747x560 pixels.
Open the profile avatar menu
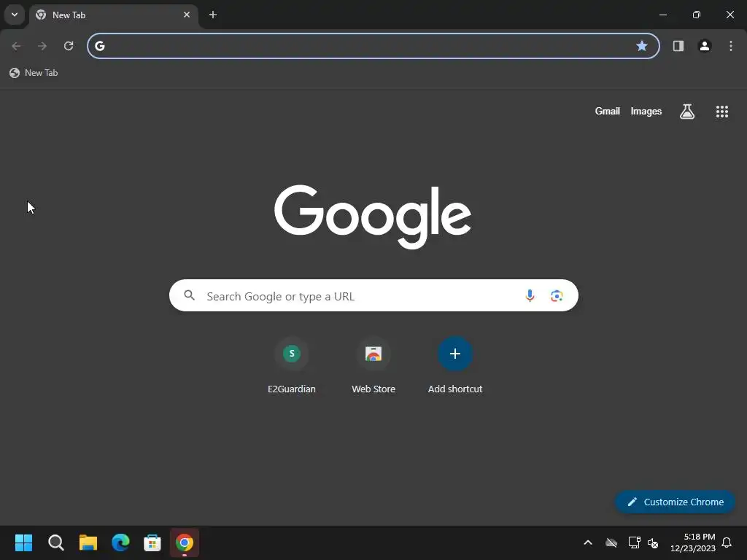(705, 46)
